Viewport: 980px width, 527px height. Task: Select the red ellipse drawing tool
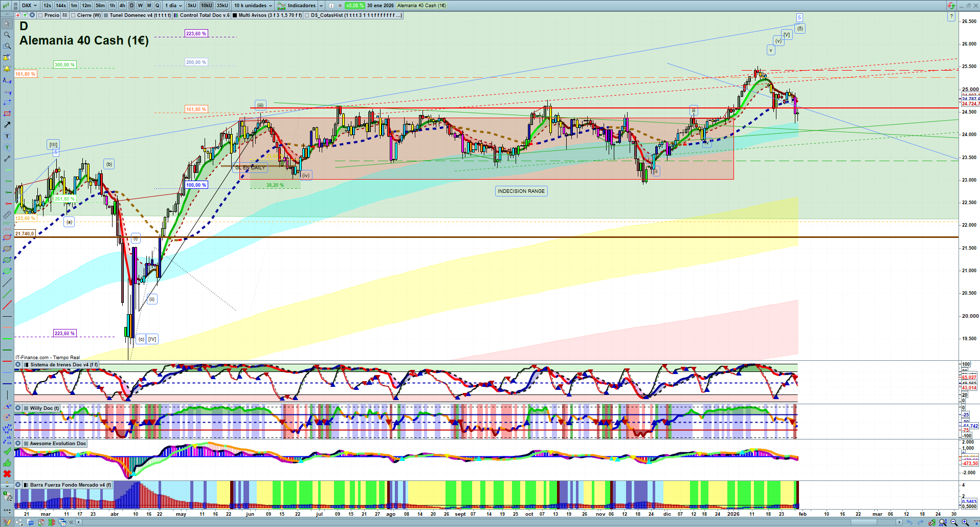pos(7,237)
